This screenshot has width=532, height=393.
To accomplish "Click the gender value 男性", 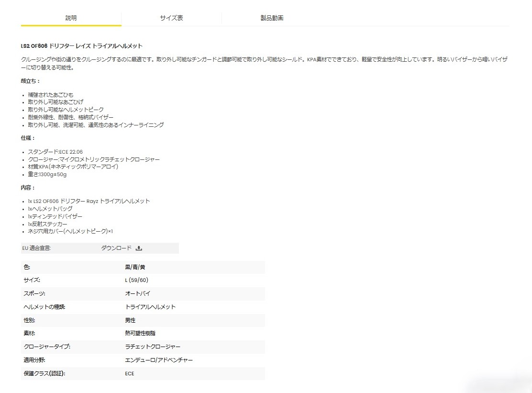I will click(130, 320).
